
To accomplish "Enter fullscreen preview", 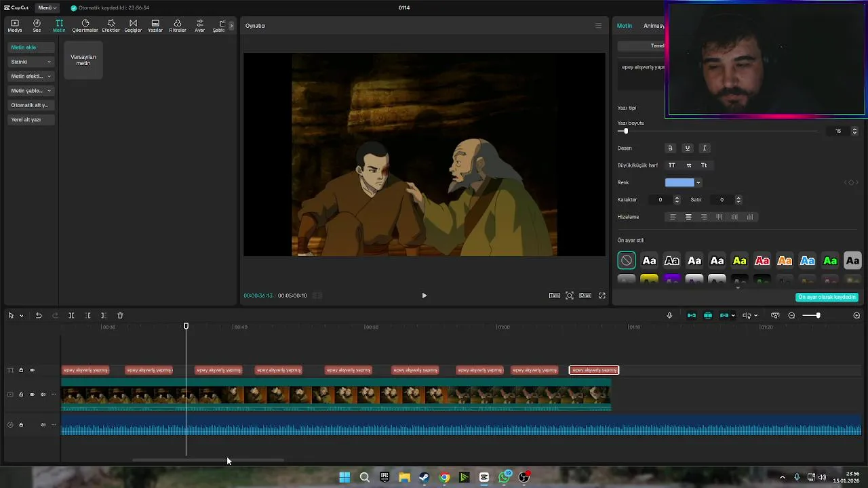I will (602, 296).
